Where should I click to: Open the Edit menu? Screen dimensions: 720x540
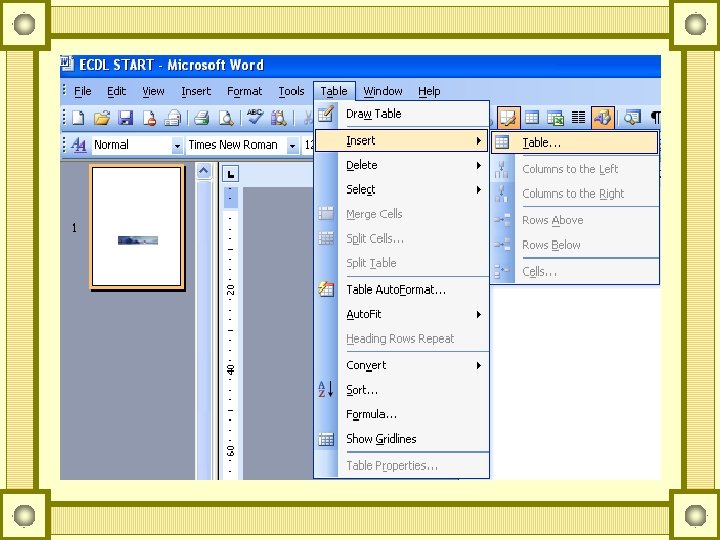click(x=116, y=91)
